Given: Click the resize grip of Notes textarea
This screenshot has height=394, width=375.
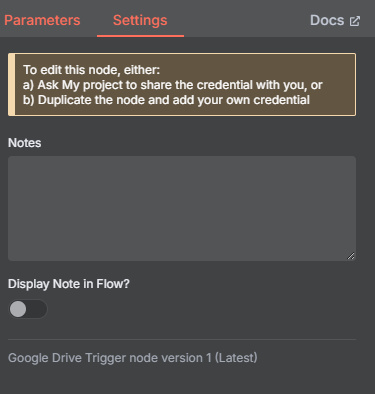Looking at the screenshot, I should pyautogui.click(x=351, y=256).
